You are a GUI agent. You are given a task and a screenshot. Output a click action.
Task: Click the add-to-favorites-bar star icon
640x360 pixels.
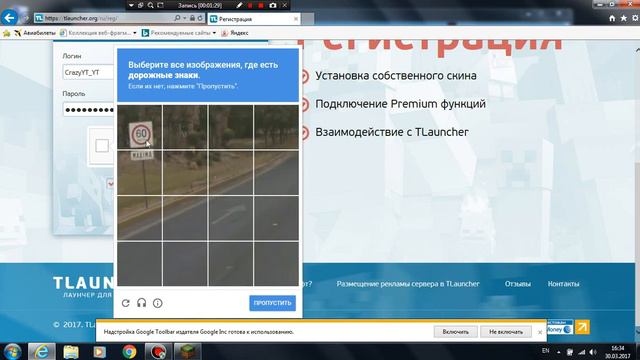click(x=7, y=33)
